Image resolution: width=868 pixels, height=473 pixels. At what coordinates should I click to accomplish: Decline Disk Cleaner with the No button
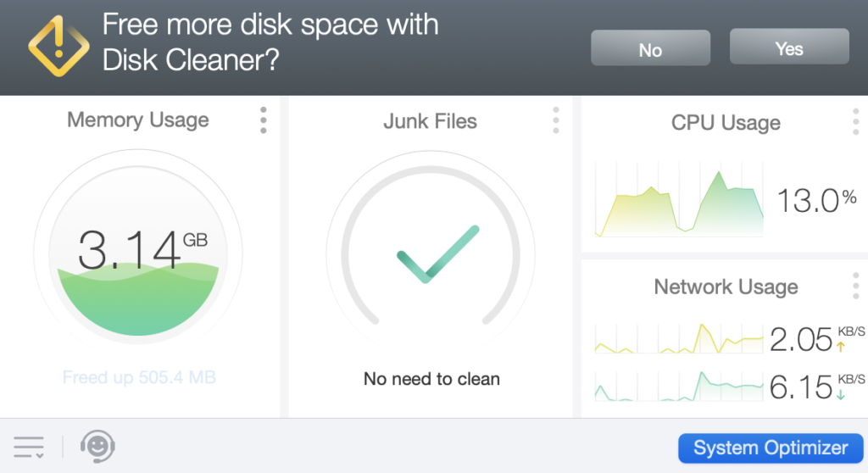click(x=650, y=49)
